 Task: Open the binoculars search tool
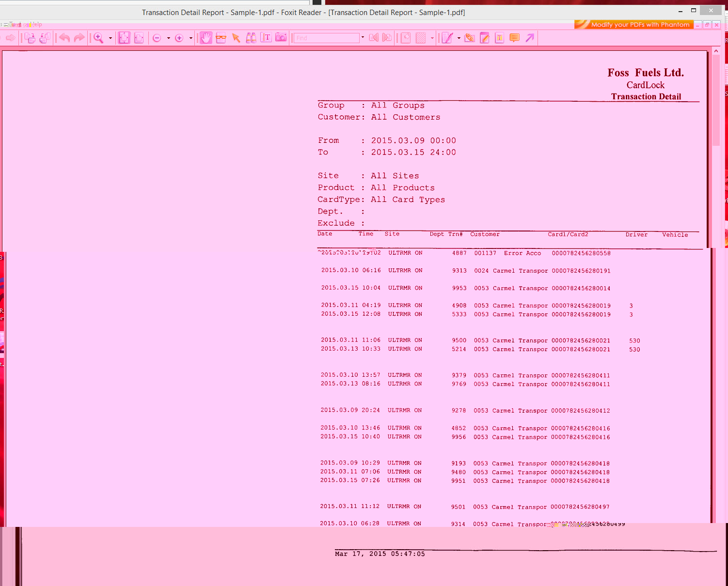[x=251, y=38]
